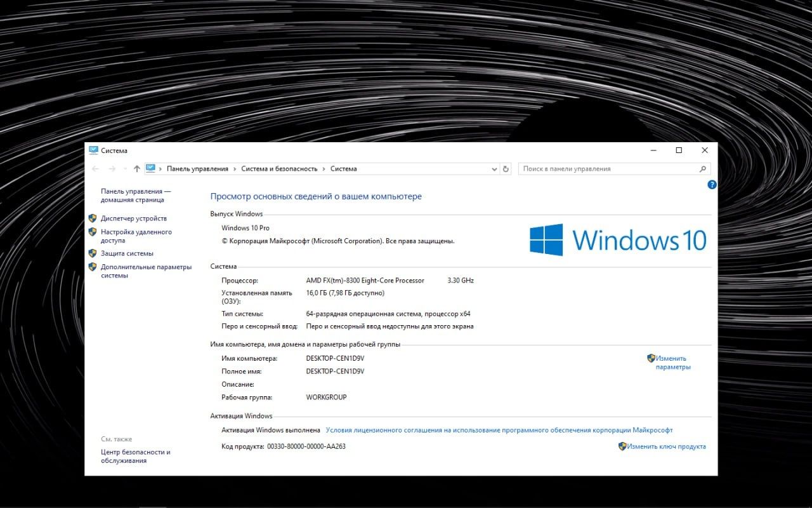812x508 pixels.
Task: Click processor text 'AMD FX(tm)-8300 Eight-Core Processor'
Action: (x=365, y=280)
